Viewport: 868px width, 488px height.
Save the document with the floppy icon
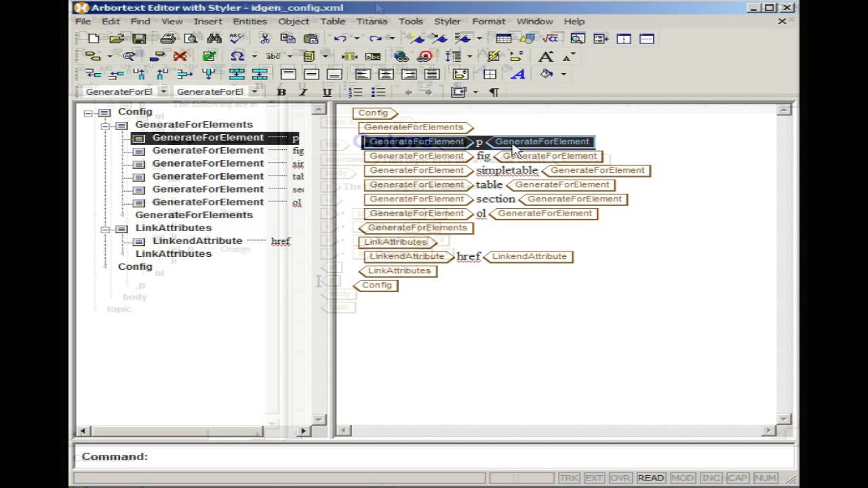coord(139,39)
